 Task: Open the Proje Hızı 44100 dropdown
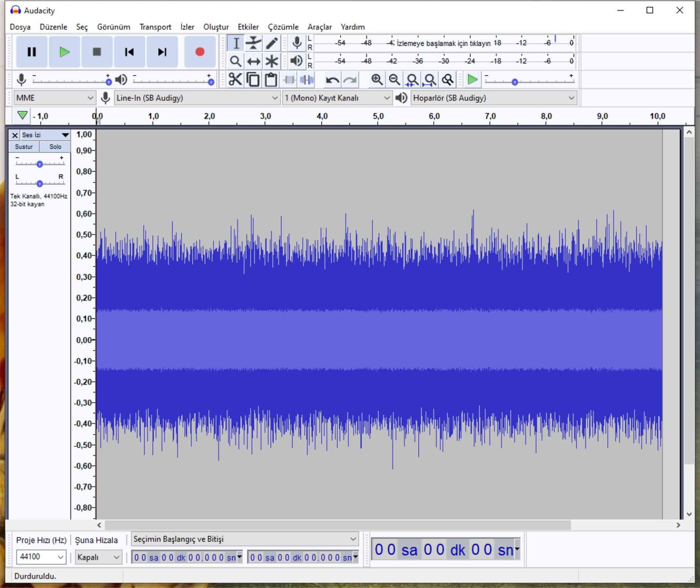tap(41, 557)
